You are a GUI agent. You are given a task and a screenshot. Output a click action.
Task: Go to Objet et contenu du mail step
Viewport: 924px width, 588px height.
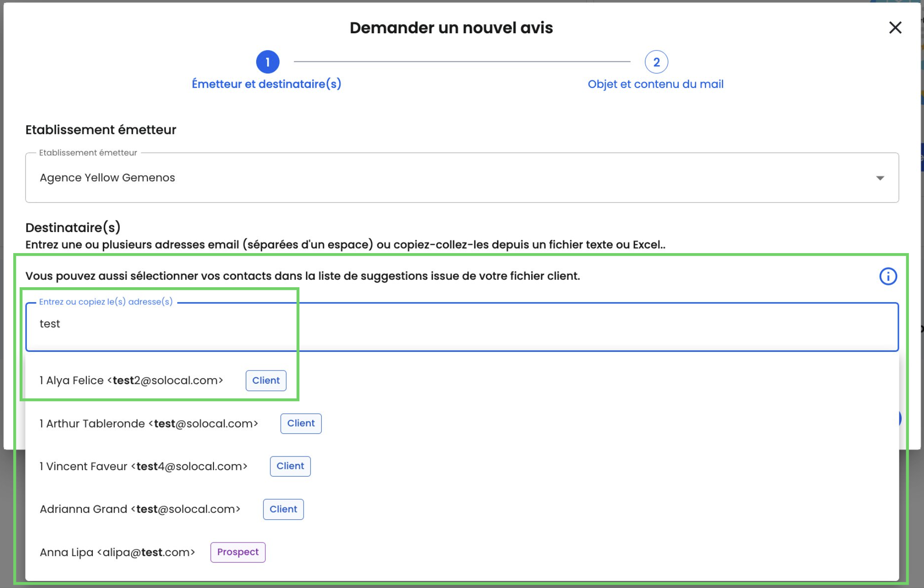tap(655, 84)
